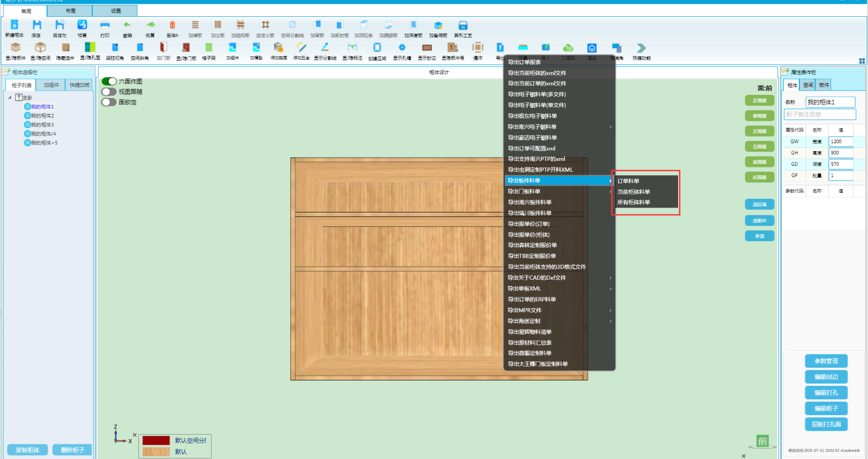The image size is (868, 459).
Task: Click the 异形工艺 icon
Action: 463,25
